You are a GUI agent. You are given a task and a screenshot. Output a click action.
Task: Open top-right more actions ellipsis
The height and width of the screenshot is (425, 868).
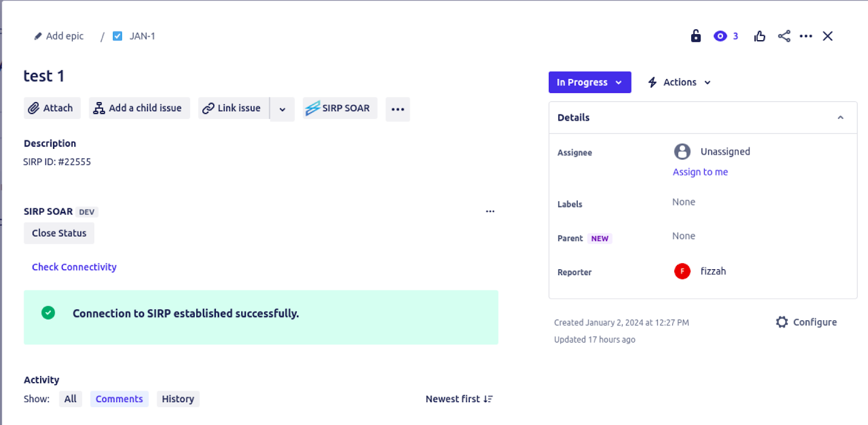pyautogui.click(x=806, y=36)
